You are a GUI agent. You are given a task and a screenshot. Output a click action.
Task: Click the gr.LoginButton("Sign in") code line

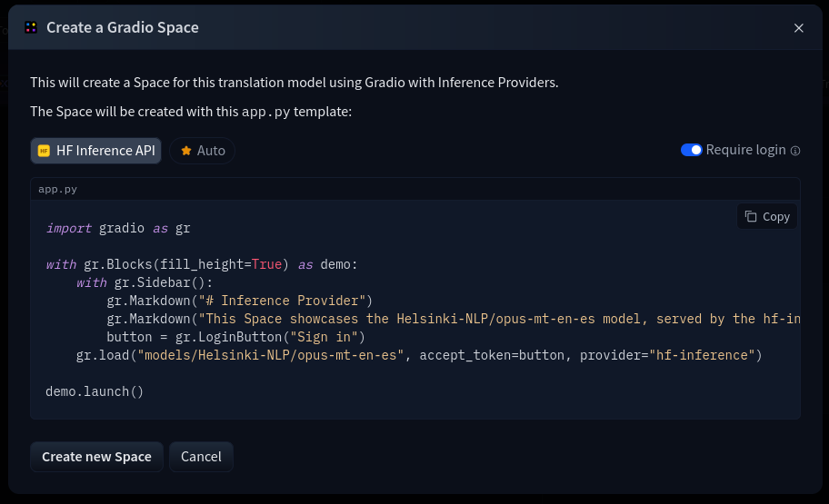tap(235, 337)
